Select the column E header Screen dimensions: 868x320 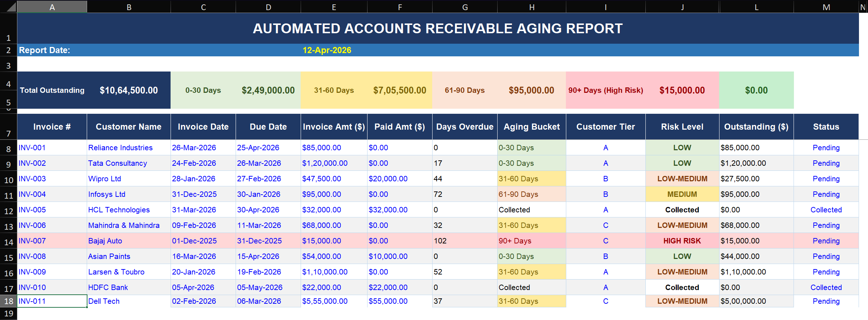(x=334, y=7)
